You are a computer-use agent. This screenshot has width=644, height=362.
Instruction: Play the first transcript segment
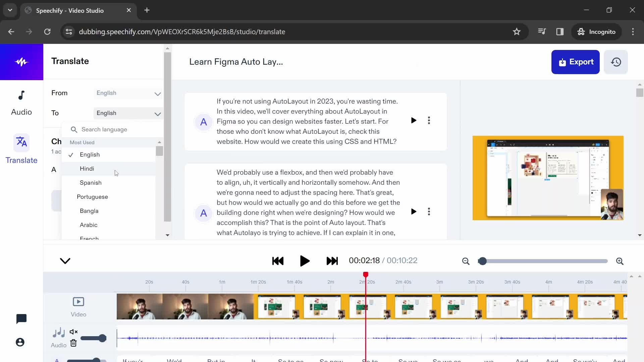[414, 120]
